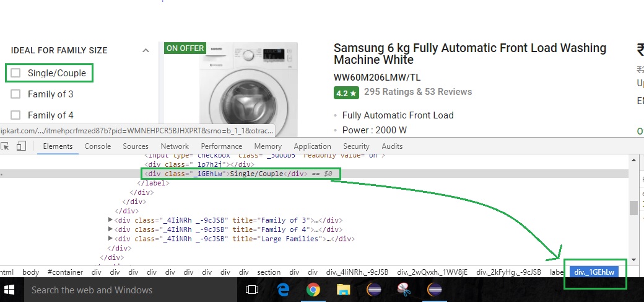Click the body breadcrumb

tap(31, 272)
